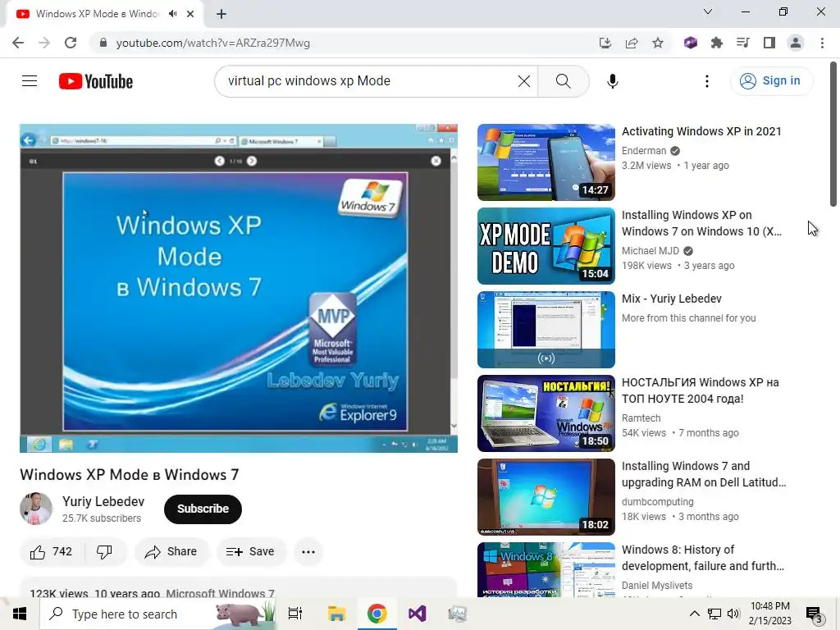Open Installing Windows 7 Dell Latitude thumbnail
This screenshot has width=840, height=630.
click(546, 496)
